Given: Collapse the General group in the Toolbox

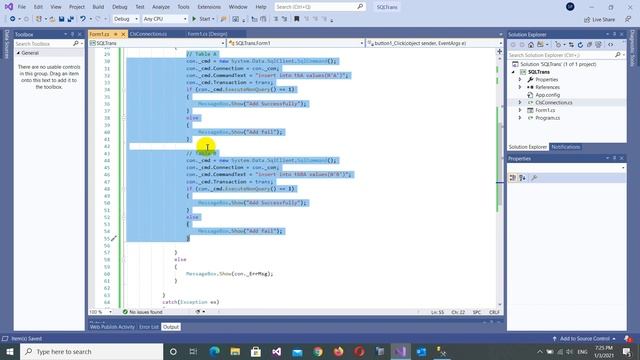Looking at the screenshot, I should [18, 53].
